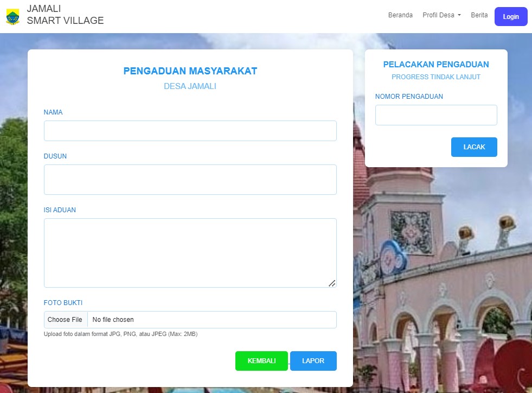Open the Berita nav link
The image size is (532, 393).
point(479,15)
